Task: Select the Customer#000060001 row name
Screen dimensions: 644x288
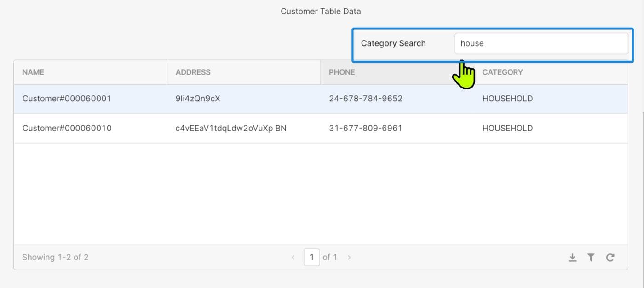Action: tap(67, 99)
